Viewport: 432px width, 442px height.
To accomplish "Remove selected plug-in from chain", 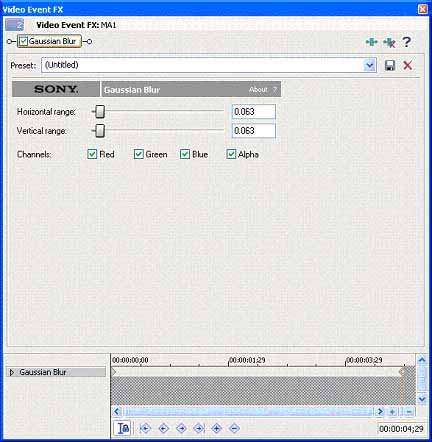I will [389, 42].
